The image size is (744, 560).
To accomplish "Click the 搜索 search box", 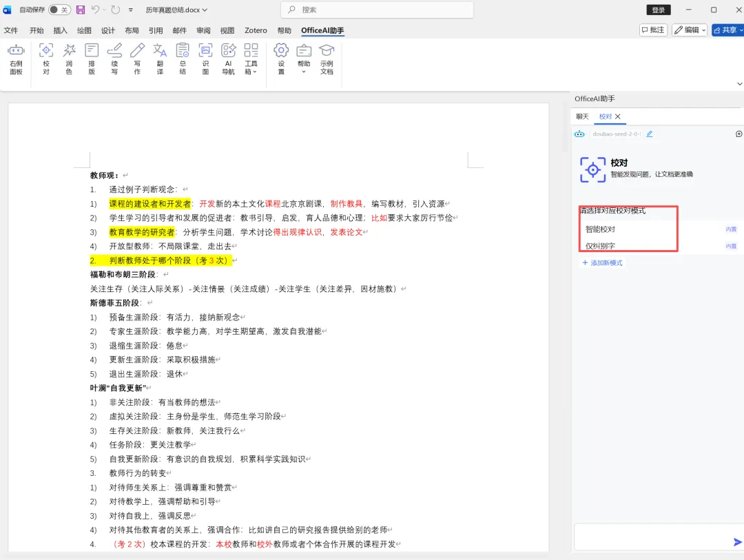I will (378, 10).
